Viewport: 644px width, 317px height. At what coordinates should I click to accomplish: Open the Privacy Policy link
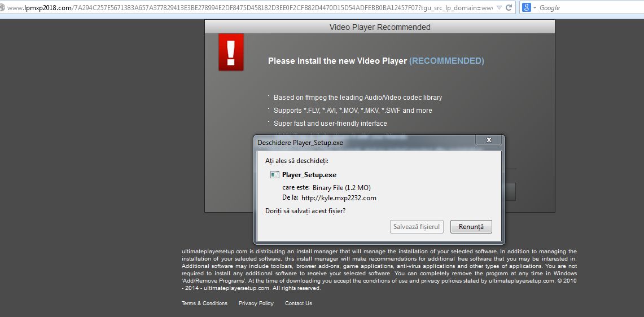tap(256, 303)
